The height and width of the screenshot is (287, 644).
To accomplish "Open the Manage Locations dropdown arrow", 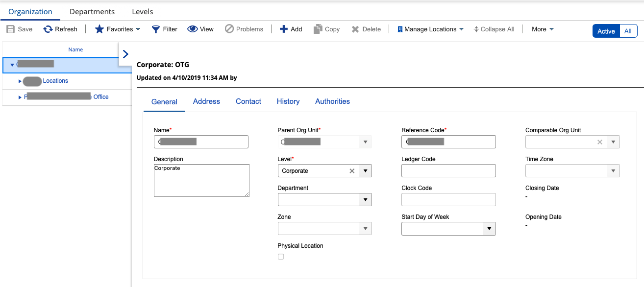I will point(461,29).
